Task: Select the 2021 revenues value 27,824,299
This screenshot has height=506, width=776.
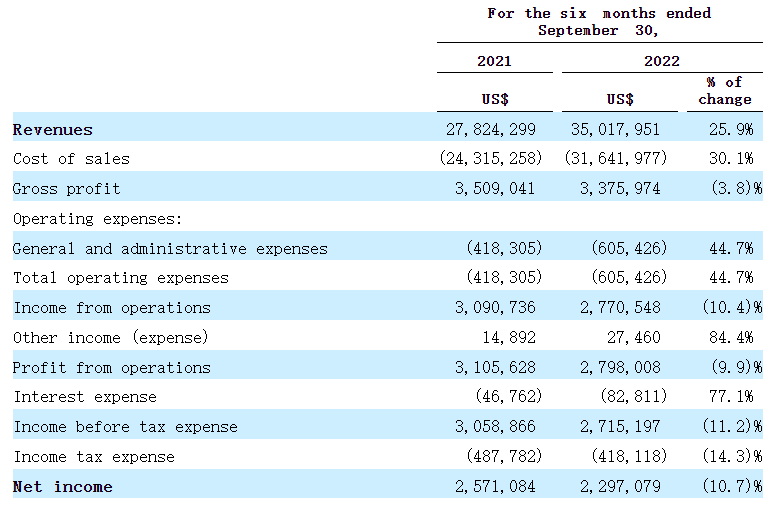Action: [490, 129]
